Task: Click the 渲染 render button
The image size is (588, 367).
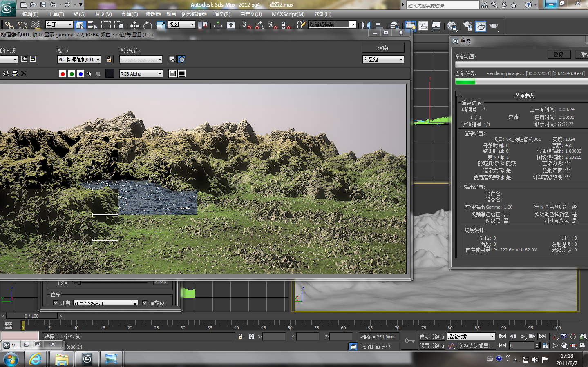Action: coord(383,48)
